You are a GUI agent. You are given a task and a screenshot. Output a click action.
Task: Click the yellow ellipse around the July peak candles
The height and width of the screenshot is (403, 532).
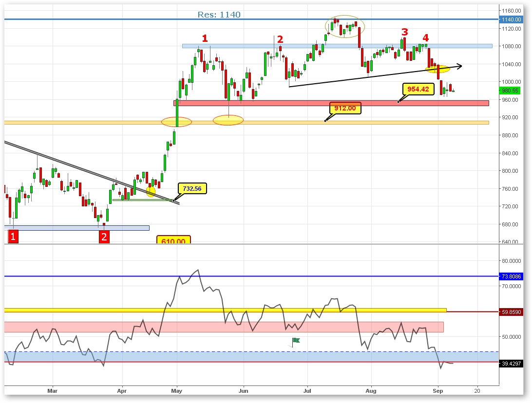tap(345, 26)
